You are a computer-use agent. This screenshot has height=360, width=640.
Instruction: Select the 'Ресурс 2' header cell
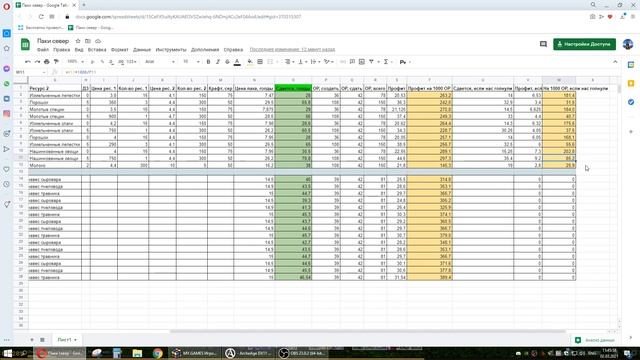click(x=55, y=88)
